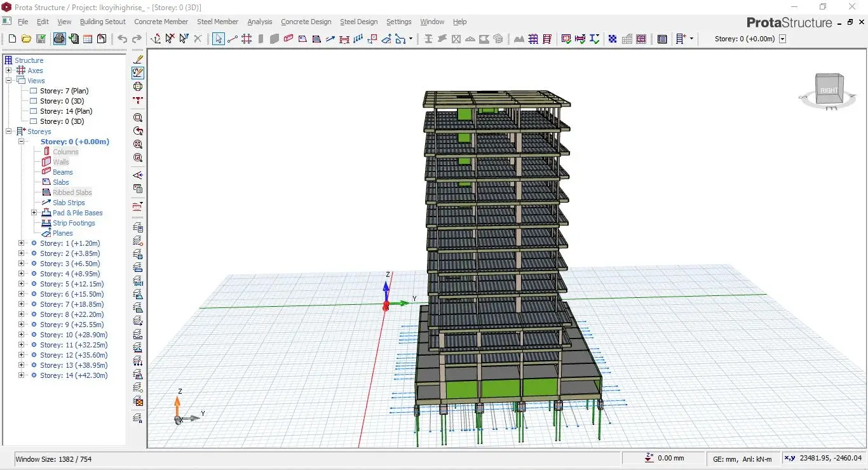Click the Zoom Previous icon
868x470 pixels.
pyautogui.click(x=138, y=131)
